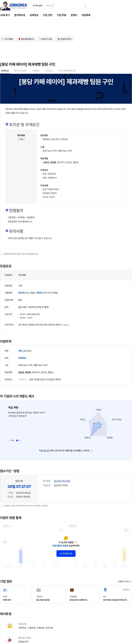The width and height of the screenshot is (132, 644).
Task: Click the 음식료·외식·프랜차이즈 industry text
Action: [79, 600]
